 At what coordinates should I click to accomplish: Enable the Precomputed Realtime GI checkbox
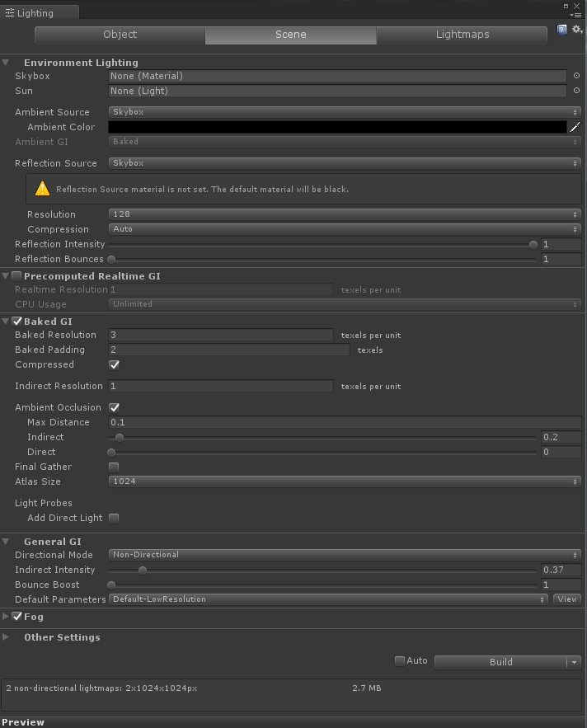coord(16,276)
